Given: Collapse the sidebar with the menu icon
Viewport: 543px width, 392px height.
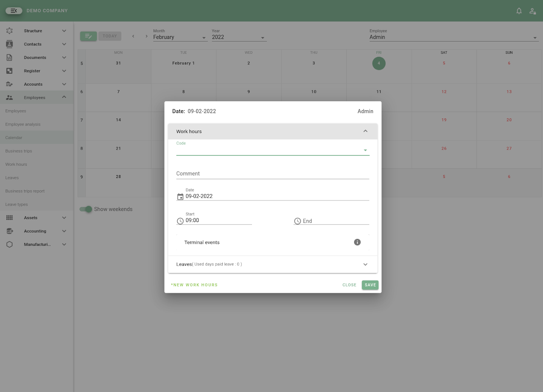Looking at the screenshot, I should (14, 11).
